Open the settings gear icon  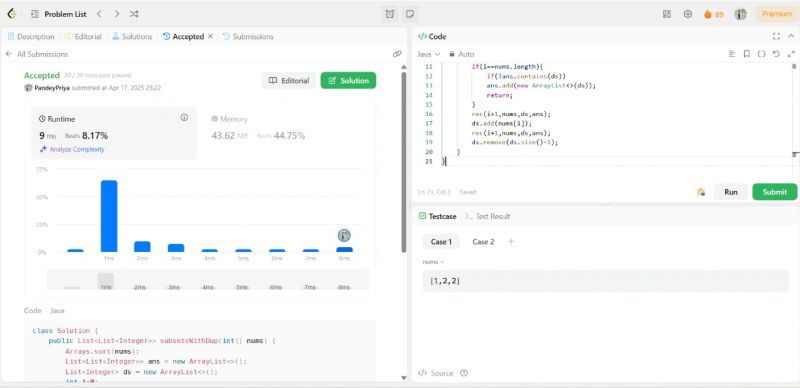(x=688, y=14)
